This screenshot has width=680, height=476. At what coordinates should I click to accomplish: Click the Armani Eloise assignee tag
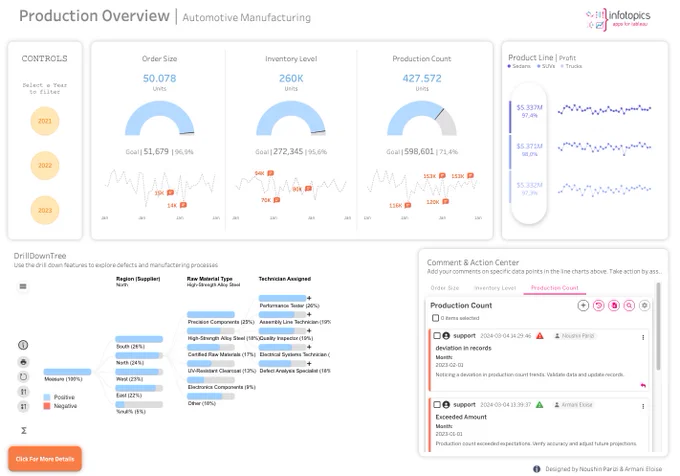(x=573, y=405)
